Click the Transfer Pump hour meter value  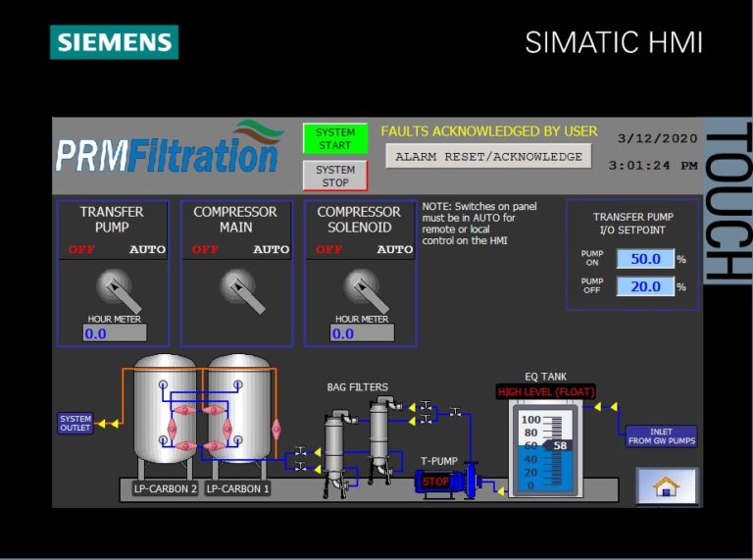click(113, 333)
